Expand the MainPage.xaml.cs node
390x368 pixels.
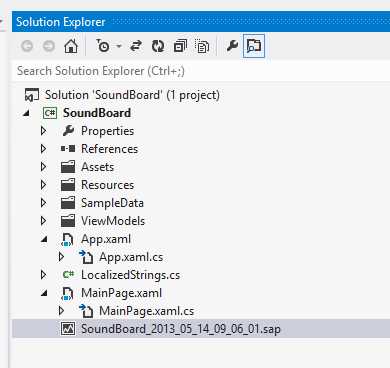click(x=61, y=311)
